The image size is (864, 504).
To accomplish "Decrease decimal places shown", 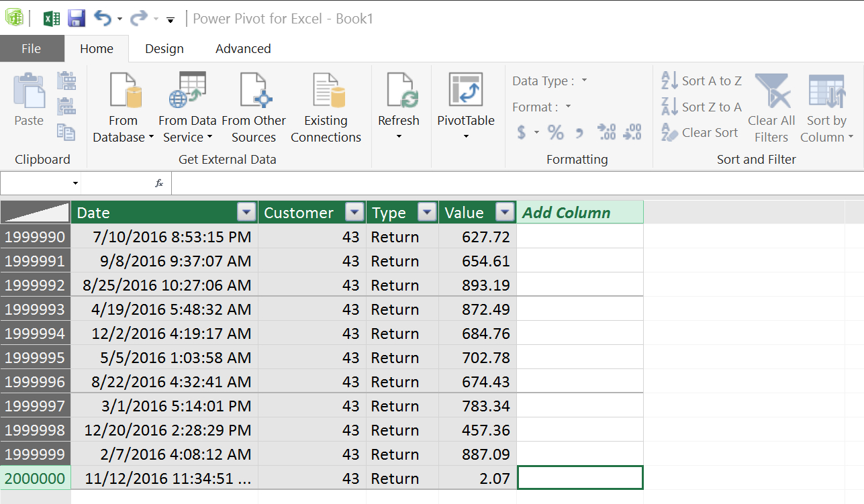I will (632, 132).
